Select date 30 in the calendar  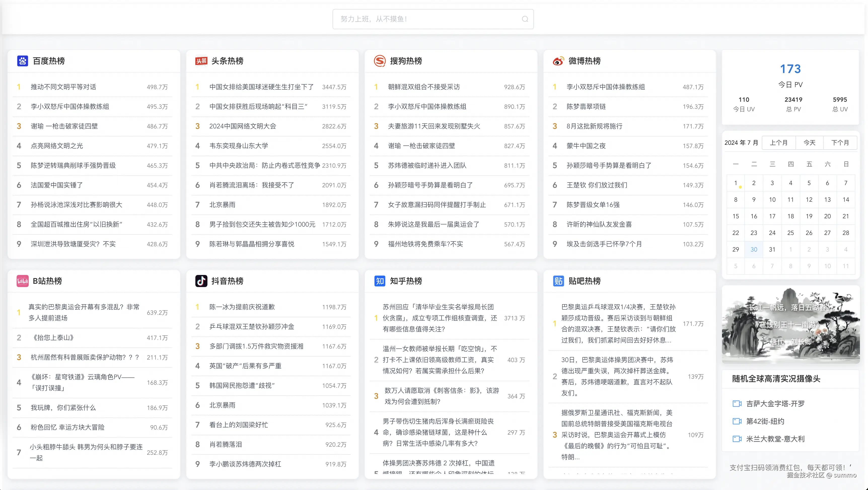click(x=754, y=250)
